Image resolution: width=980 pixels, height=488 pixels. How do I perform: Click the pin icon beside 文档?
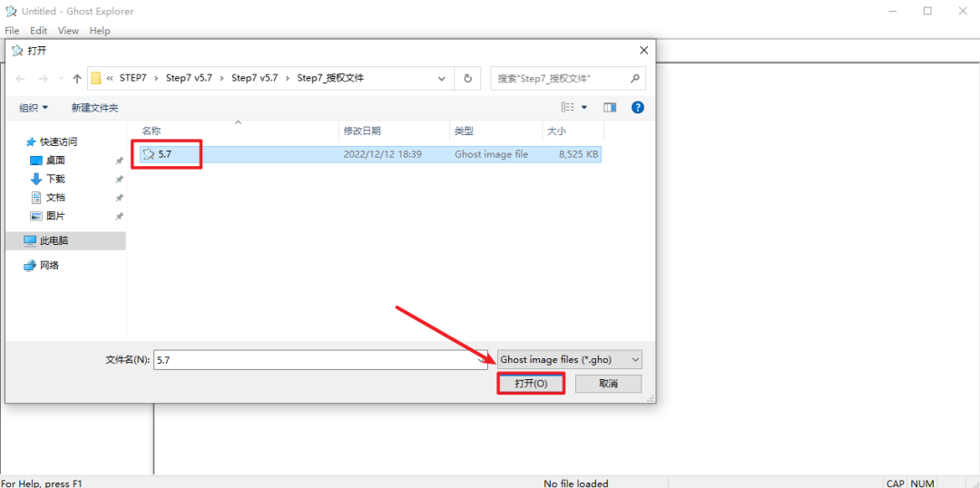pyautogui.click(x=119, y=198)
